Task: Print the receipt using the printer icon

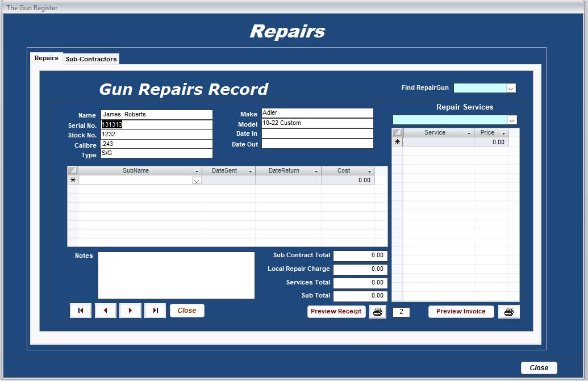Action: pos(377,311)
